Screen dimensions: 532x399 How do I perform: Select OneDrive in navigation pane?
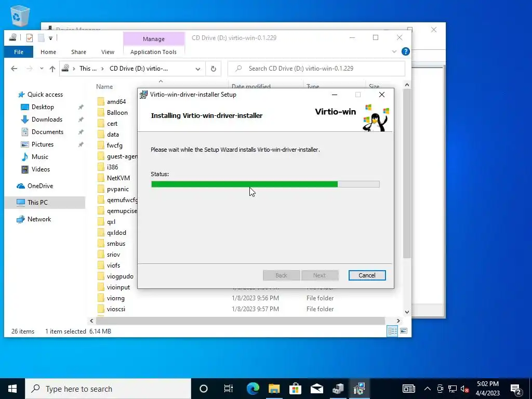pos(40,186)
